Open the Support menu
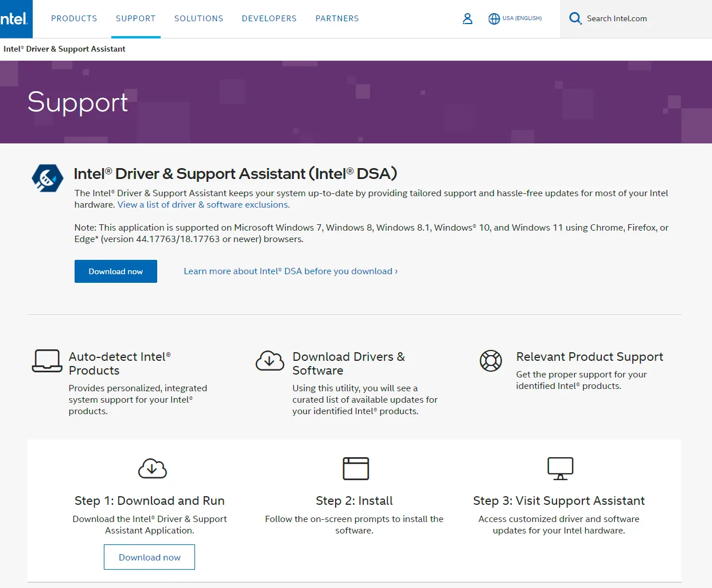The image size is (712, 588). (135, 18)
